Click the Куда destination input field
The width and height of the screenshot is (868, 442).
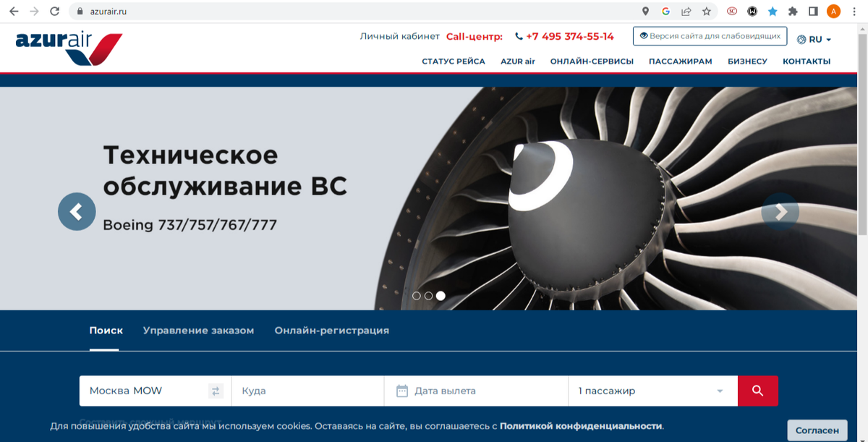308,391
